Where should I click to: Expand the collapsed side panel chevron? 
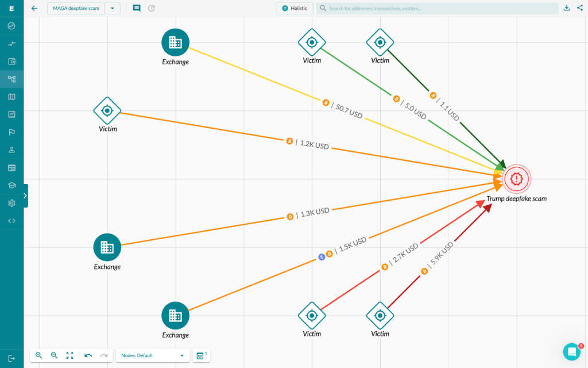pos(24,195)
